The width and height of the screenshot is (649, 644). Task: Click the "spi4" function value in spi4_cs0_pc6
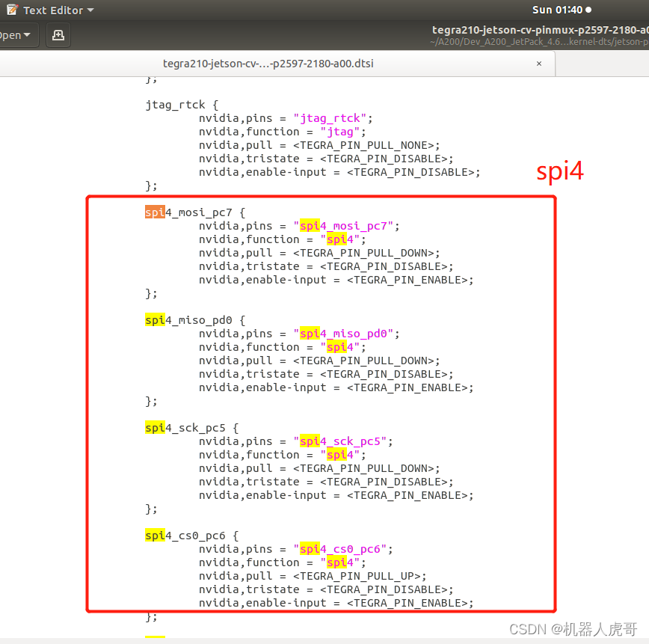coord(340,562)
